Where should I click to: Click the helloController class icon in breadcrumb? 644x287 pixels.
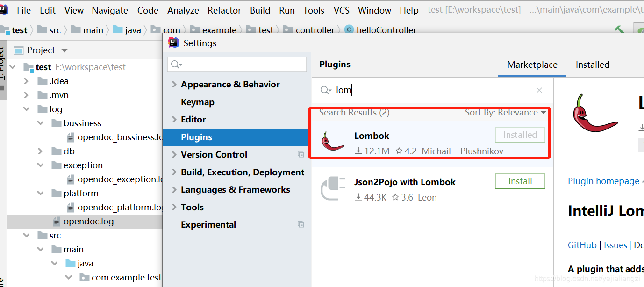(349, 30)
